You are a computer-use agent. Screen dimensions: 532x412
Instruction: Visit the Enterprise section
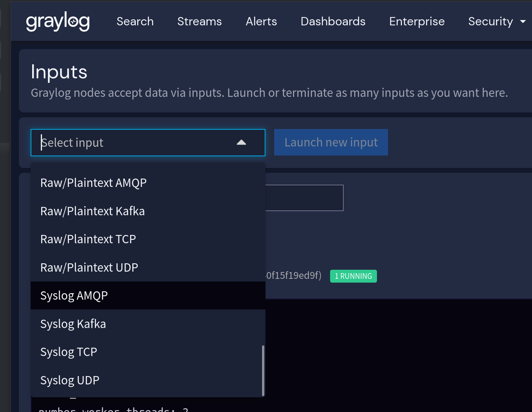pos(417,22)
